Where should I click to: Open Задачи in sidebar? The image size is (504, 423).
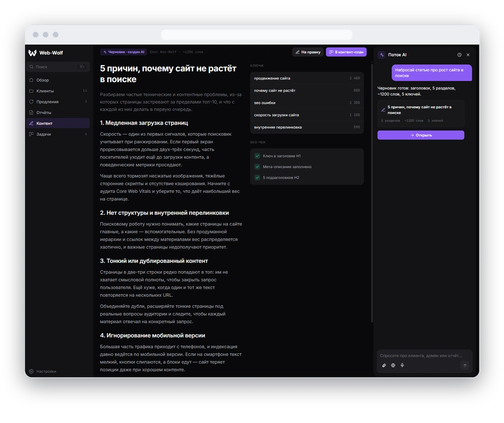tap(58, 134)
